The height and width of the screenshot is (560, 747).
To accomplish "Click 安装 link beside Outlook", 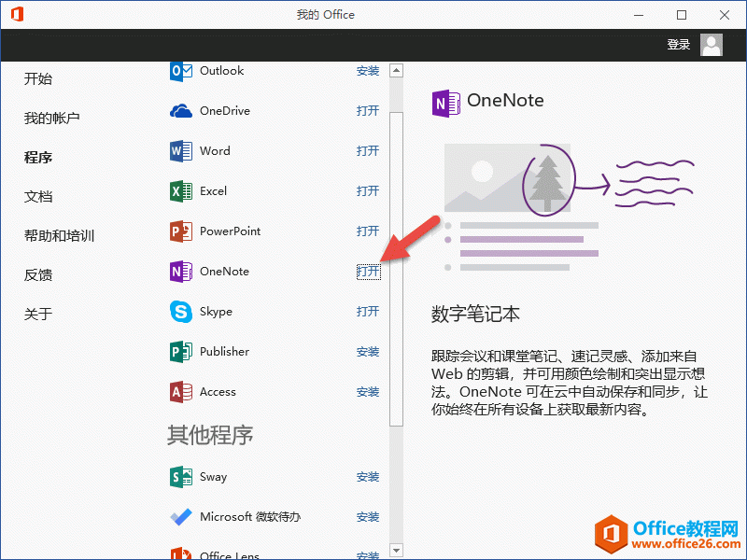I will click(368, 71).
